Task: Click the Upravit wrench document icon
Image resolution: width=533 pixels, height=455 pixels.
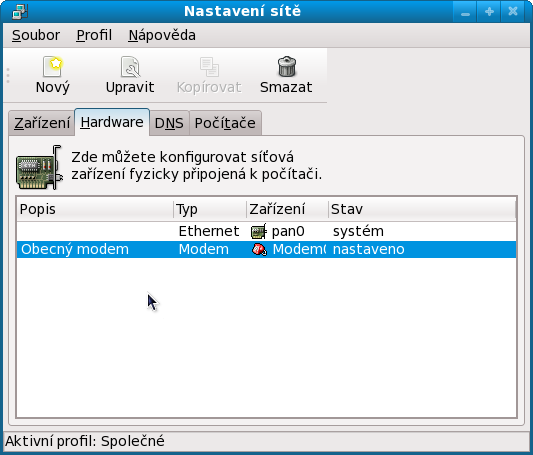Action: (130, 67)
